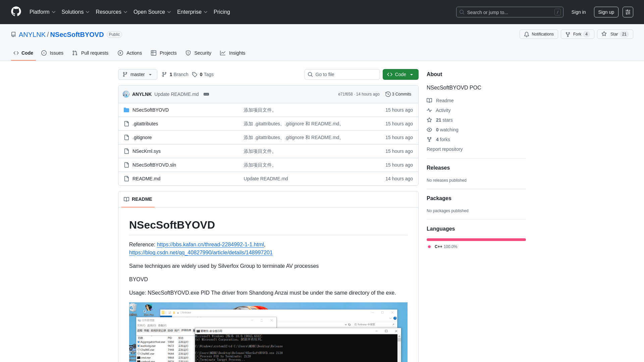This screenshot has height=362, width=644.
Task: Open the 3 Commits history
Action: (398, 94)
